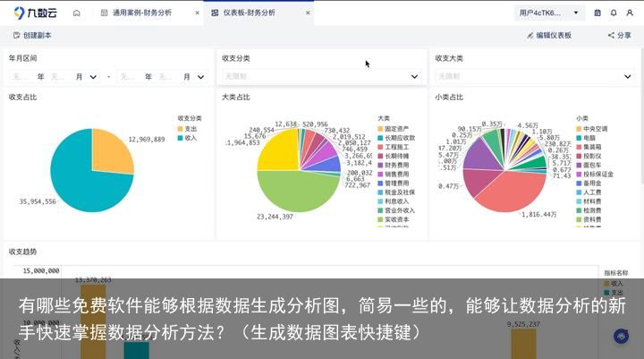Viewport: 644px width, 359px height.
Task: Click 创建副本 button
Action: point(32,36)
